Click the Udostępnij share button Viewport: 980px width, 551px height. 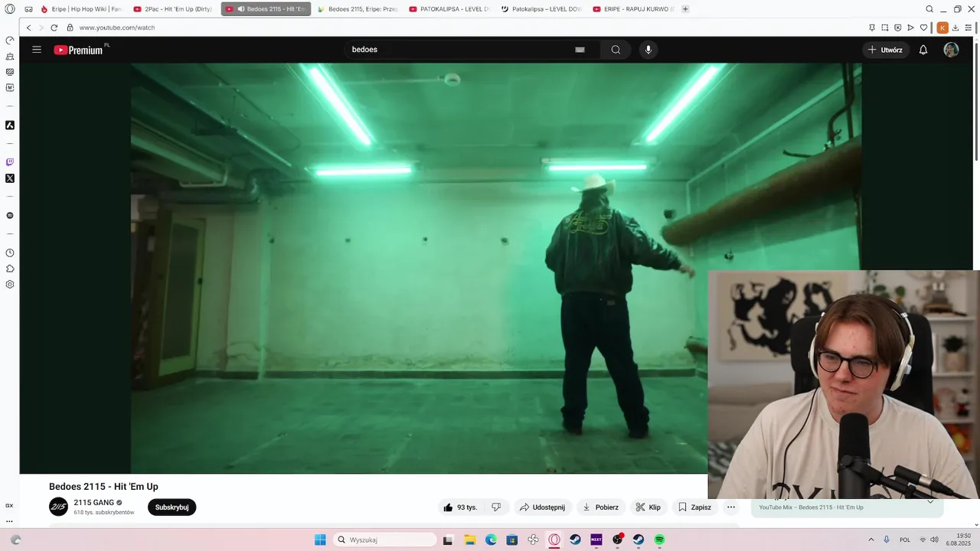[542, 507]
